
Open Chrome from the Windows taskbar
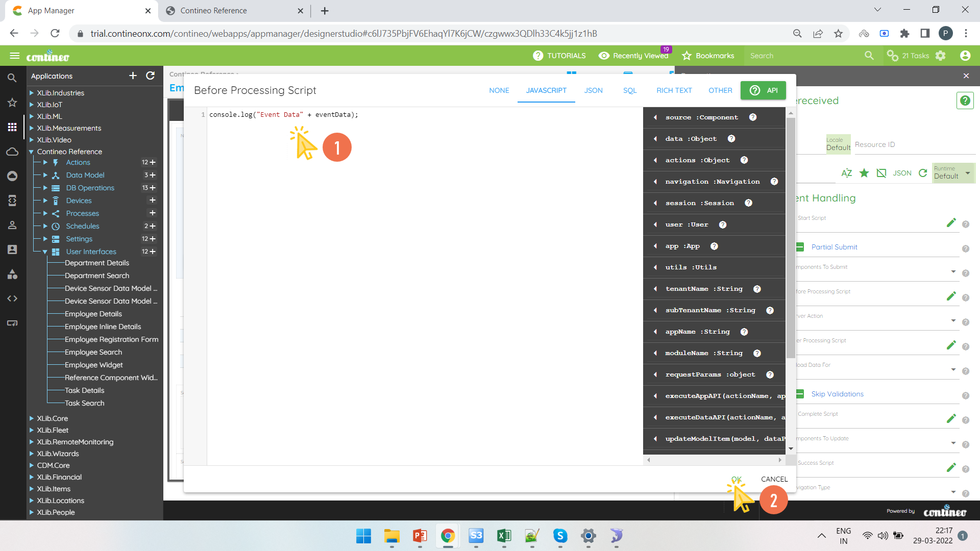pos(448,536)
